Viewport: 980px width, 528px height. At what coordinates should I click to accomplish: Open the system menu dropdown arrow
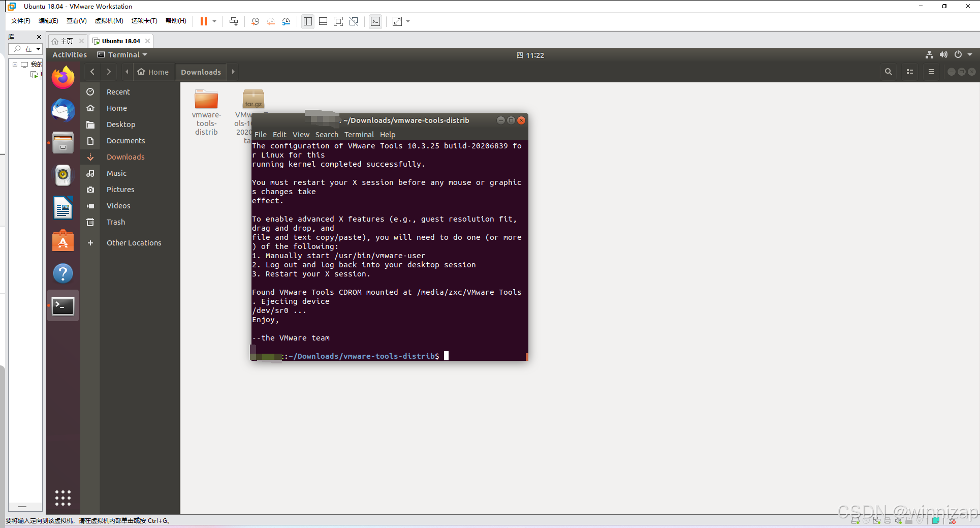970,55
